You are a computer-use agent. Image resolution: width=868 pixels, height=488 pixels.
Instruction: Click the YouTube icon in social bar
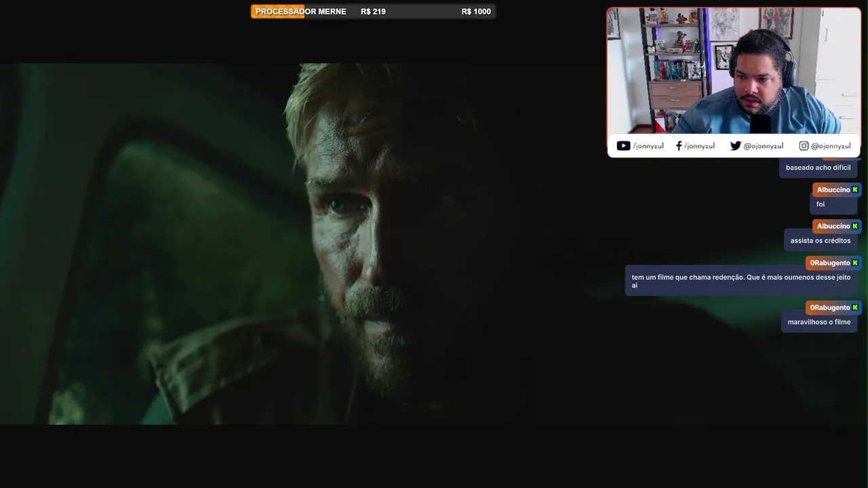pyautogui.click(x=623, y=146)
